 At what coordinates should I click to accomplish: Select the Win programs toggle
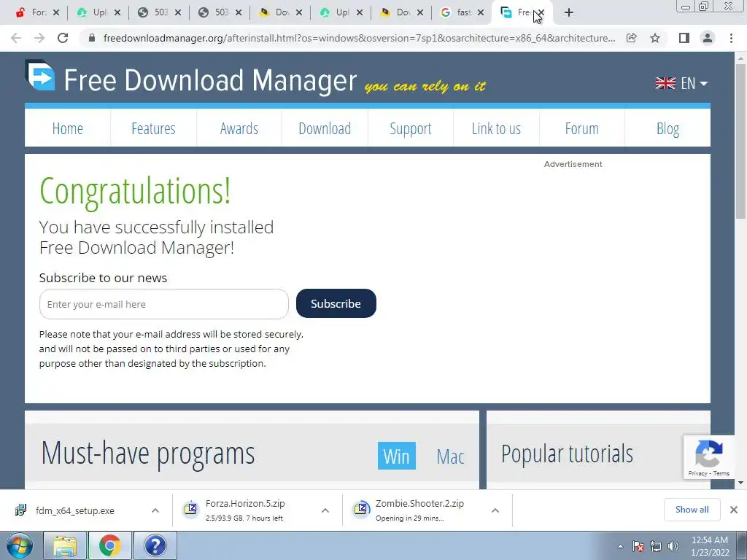point(396,456)
